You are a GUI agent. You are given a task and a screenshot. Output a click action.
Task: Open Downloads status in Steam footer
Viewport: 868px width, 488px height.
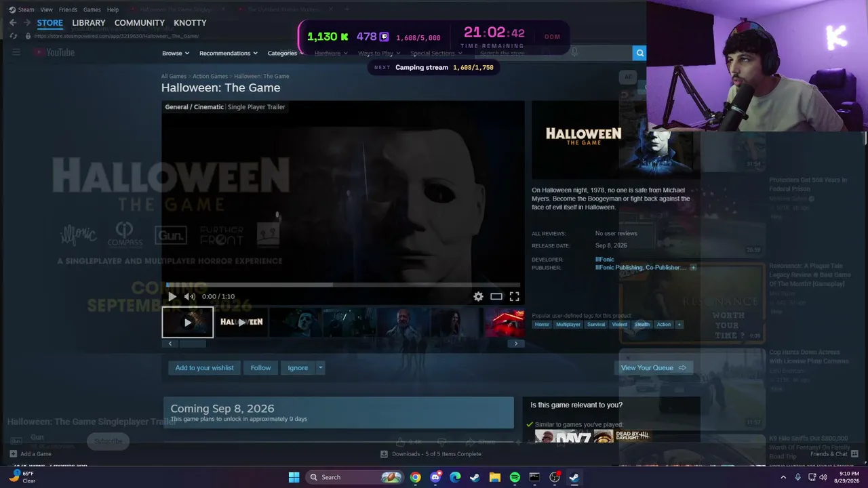click(431, 454)
